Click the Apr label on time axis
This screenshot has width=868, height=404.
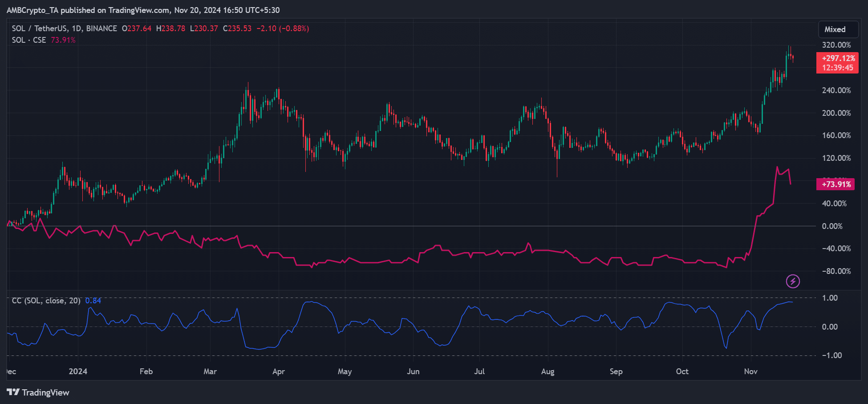[278, 371]
